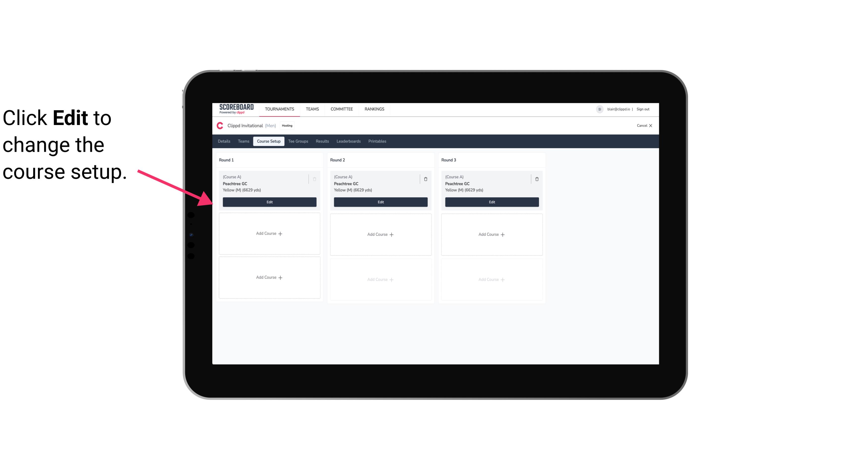Click the TOURNAMENTS menu item
This screenshot has height=467, width=868.
[280, 109]
